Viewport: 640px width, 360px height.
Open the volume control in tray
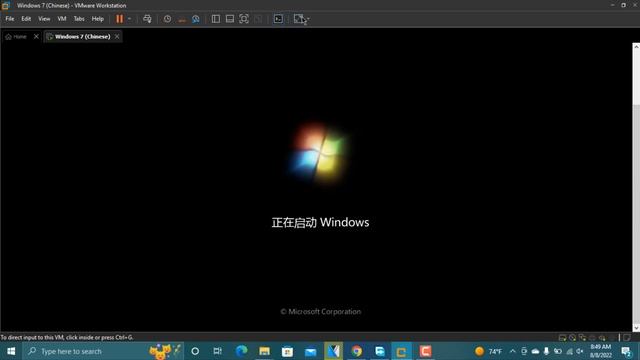point(580,351)
